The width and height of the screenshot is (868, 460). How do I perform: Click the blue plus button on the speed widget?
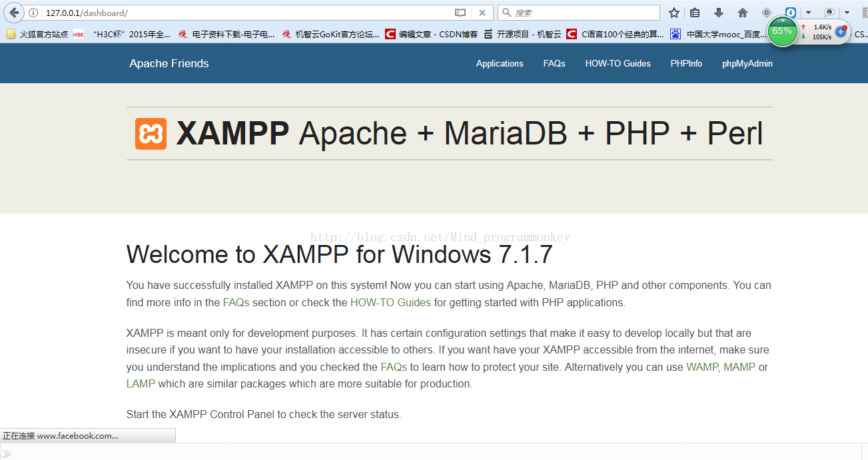841,31
